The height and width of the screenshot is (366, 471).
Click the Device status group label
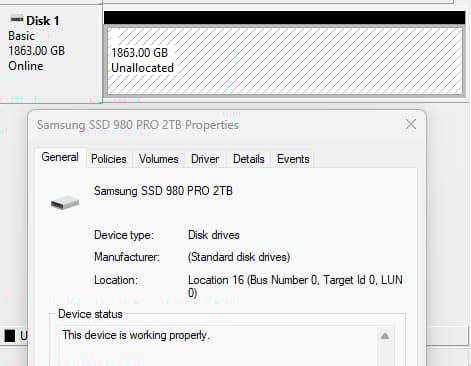click(90, 314)
